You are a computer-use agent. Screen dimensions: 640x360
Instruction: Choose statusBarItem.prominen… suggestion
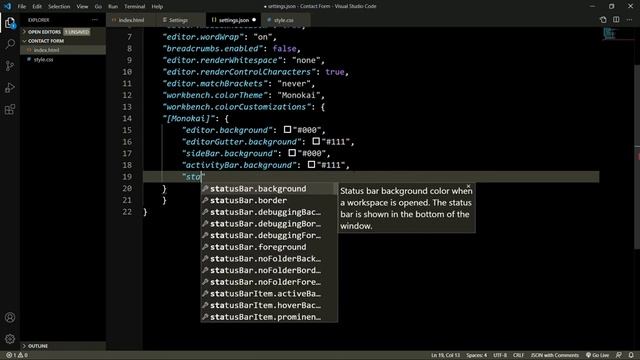point(269,317)
